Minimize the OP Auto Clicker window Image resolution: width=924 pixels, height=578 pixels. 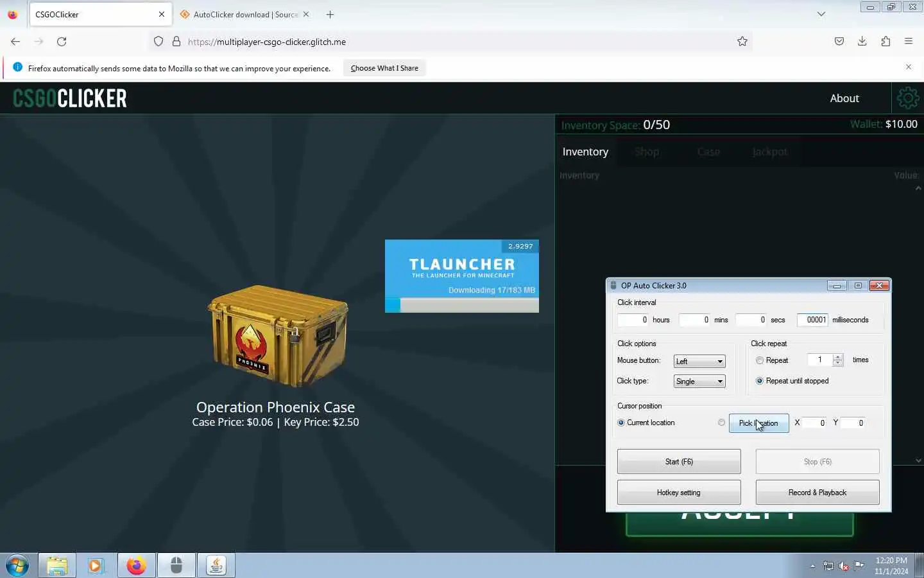pyautogui.click(x=837, y=286)
